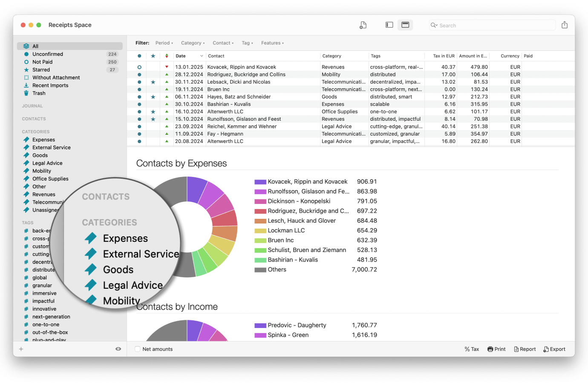588x386 pixels.
Task: Click the Recent Imports icon in sidebar
Action: (26, 85)
